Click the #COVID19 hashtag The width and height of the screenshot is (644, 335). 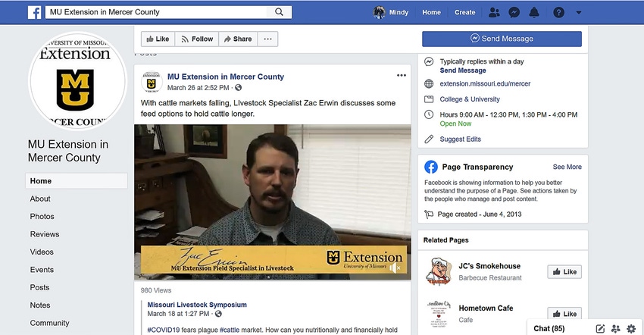[x=164, y=330]
